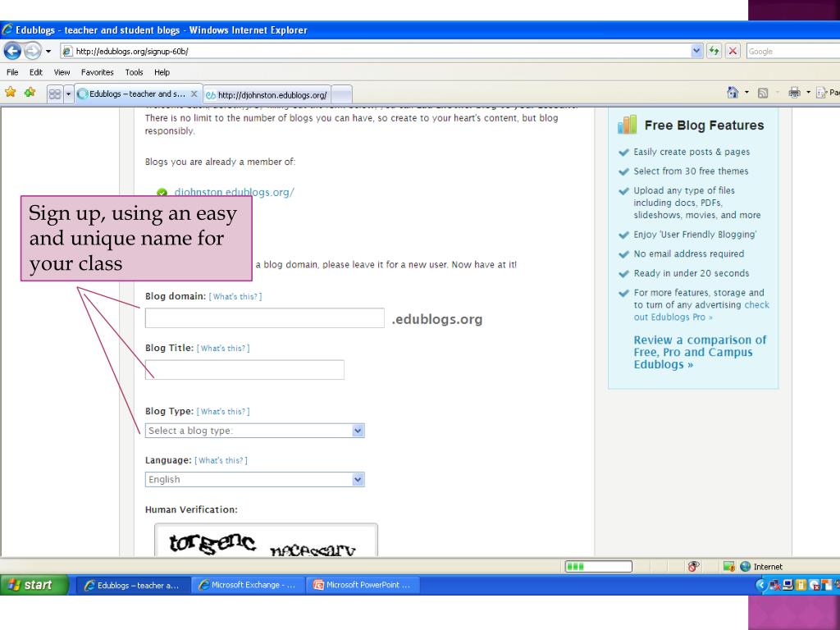840x630 pixels.
Task: Open the File menu
Action: click(x=12, y=72)
